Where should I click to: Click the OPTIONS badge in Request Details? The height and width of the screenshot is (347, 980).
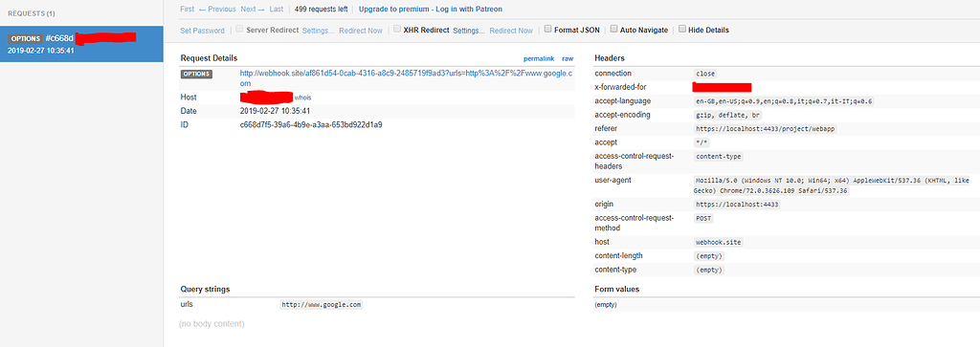[x=196, y=75]
